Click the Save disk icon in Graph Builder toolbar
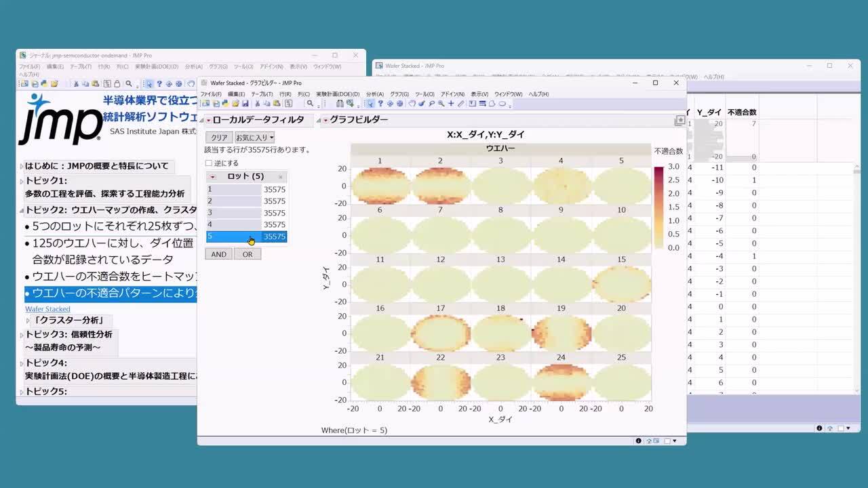The image size is (868, 488). [x=245, y=104]
